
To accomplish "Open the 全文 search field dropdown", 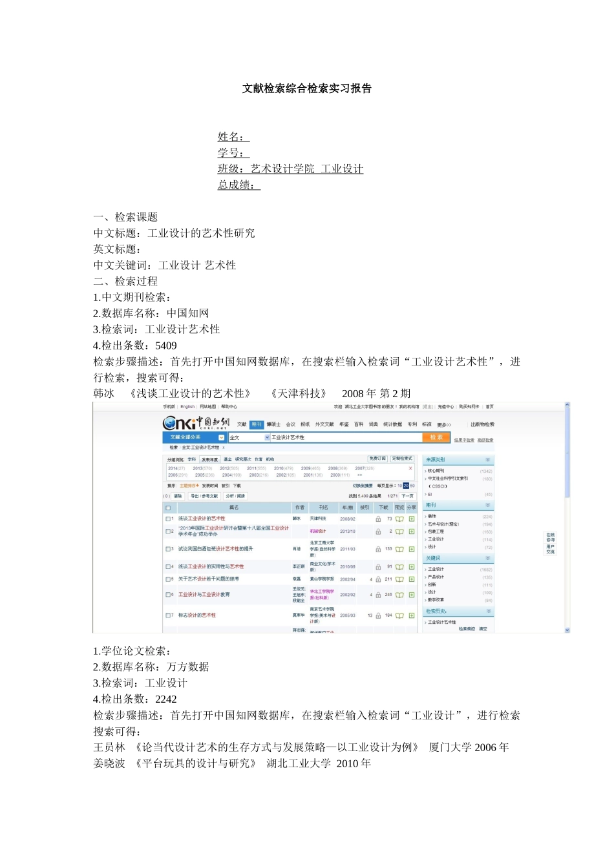I will (268, 437).
